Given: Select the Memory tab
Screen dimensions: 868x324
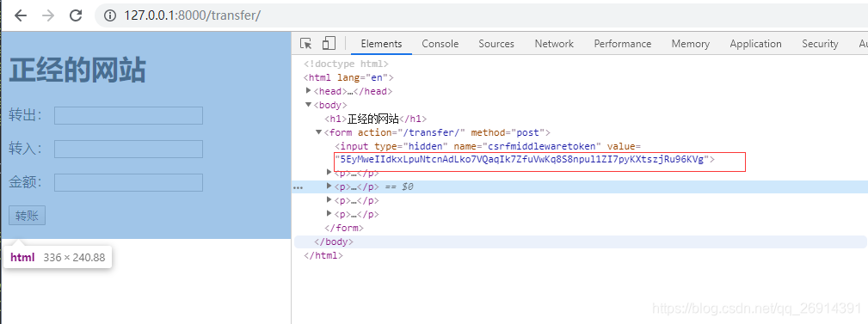Looking at the screenshot, I should 690,44.
